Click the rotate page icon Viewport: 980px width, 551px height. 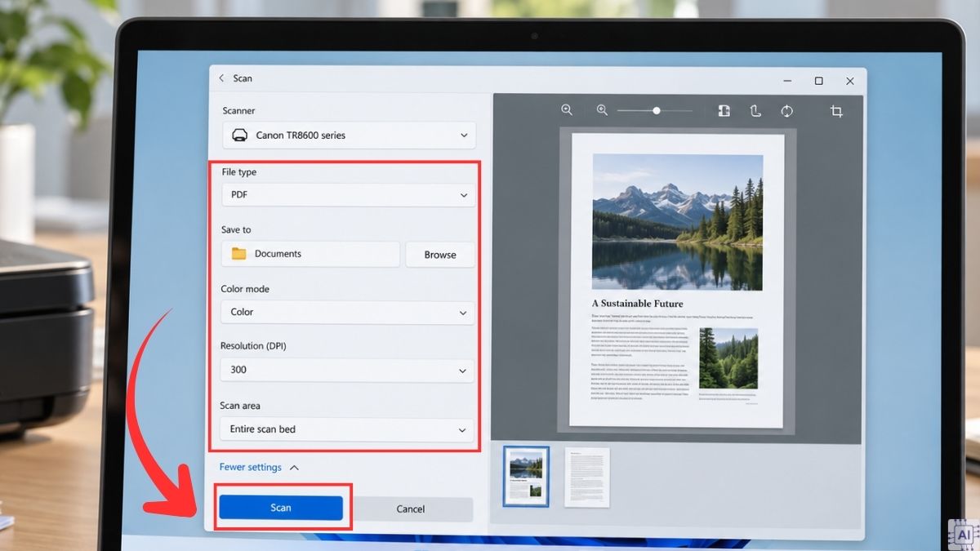click(x=755, y=111)
